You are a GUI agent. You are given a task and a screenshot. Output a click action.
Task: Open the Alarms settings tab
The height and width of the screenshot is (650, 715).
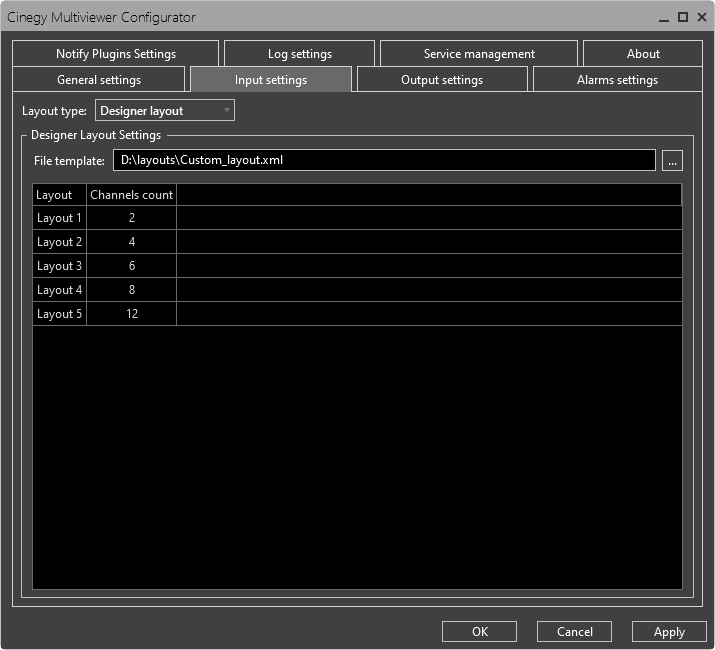point(617,80)
